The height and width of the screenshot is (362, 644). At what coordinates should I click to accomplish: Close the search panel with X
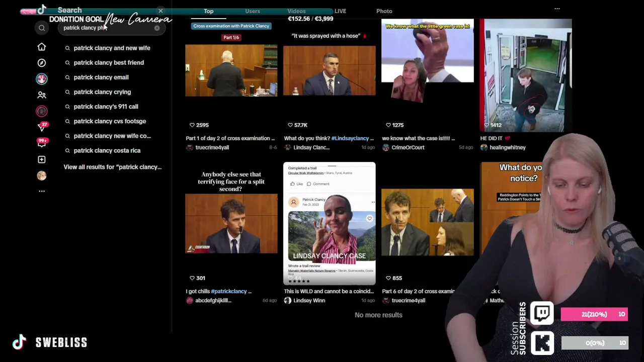160,11
